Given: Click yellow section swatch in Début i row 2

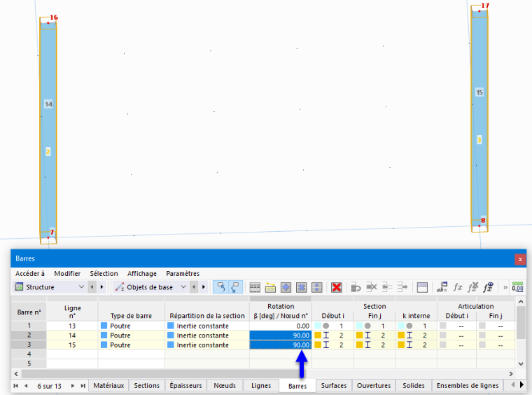Looking at the screenshot, I should point(318,335).
